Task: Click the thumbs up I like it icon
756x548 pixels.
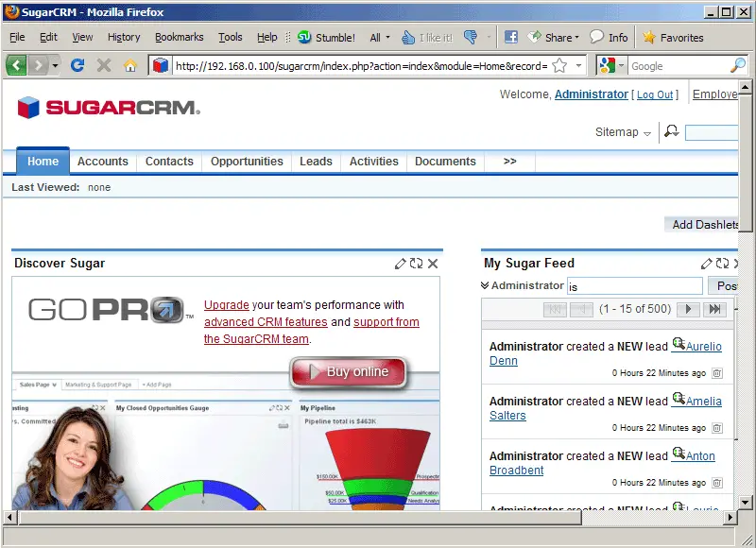Action: [408, 37]
